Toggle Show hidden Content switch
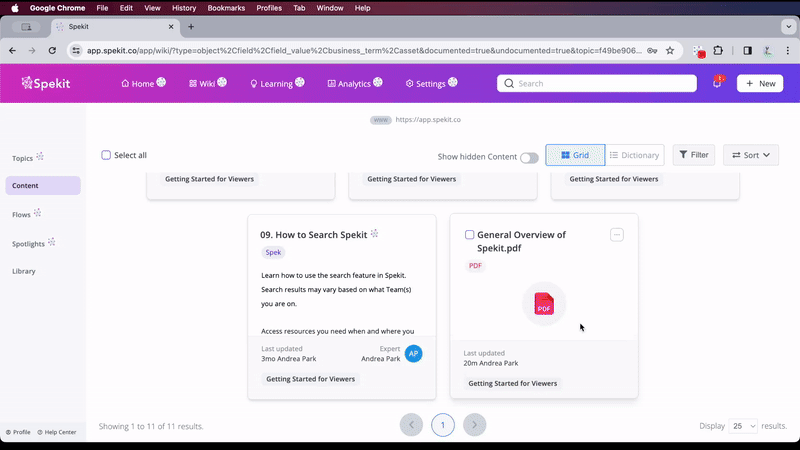The height and width of the screenshot is (450, 800). tap(529, 158)
